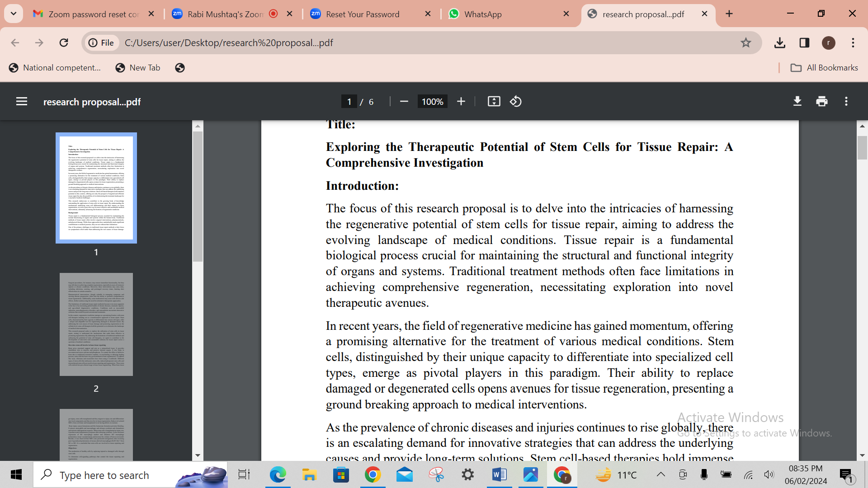Click document scrollbar down arrow
The width and height of the screenshot is (868, 488).
pos(862,455)
